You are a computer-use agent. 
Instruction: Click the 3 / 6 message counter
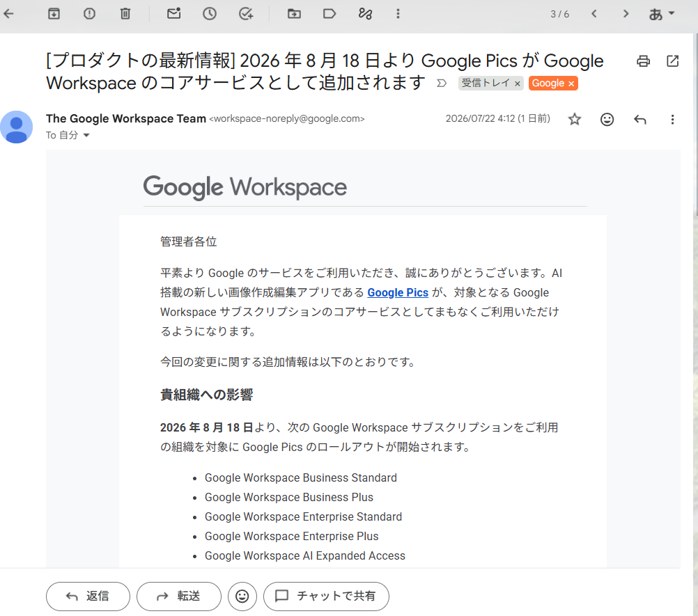[x=559, y=14]
